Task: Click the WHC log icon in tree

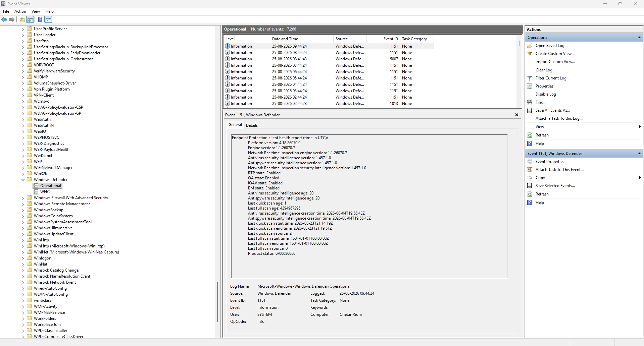Action: (x=36, y=192)
